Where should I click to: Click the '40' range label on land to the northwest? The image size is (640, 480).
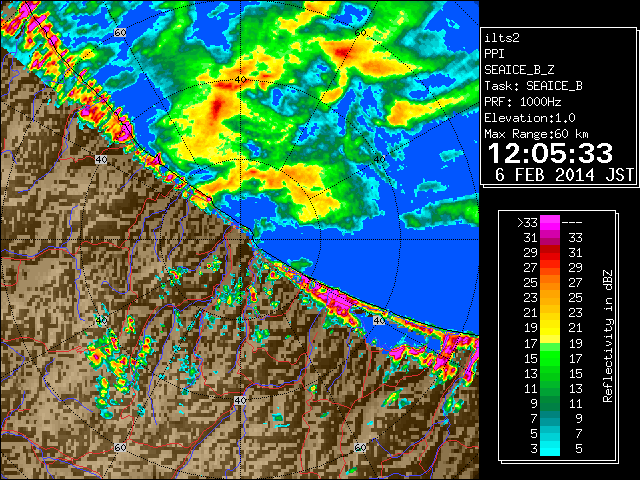pos(101,159)
